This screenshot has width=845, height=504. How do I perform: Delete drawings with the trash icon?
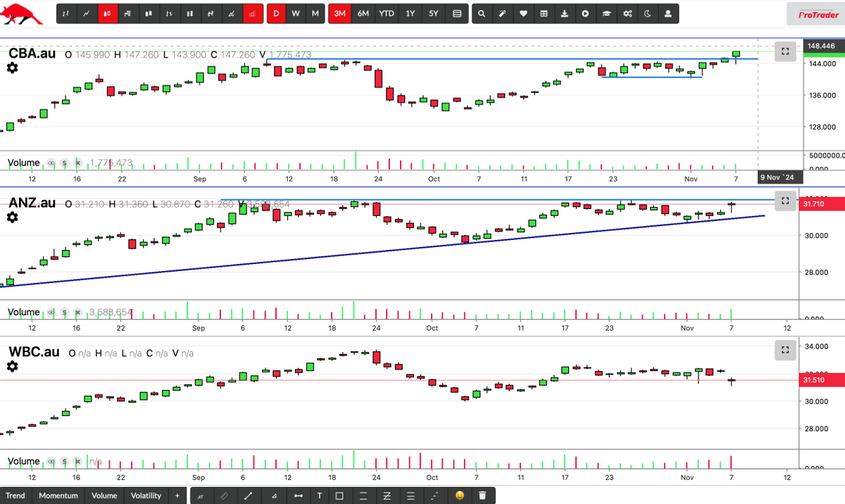click(x=482, y=496)
